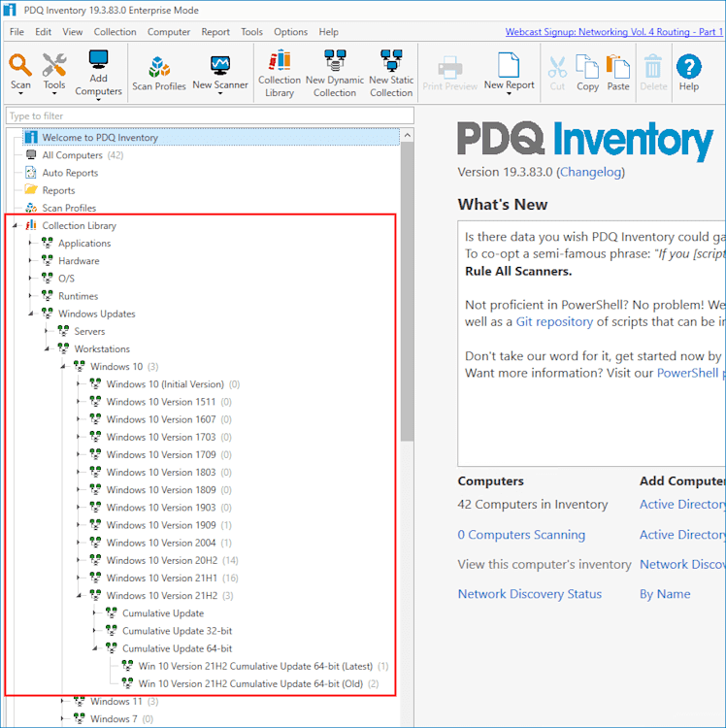This screenshot has height=728, width=726.
Task: Select the Collection Library tree node
Action: [x=80, y=225]
